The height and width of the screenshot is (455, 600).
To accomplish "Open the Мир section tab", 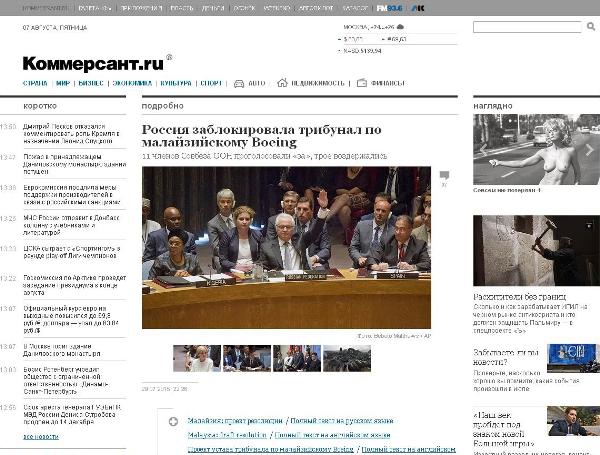I will [x=63, y=83].
